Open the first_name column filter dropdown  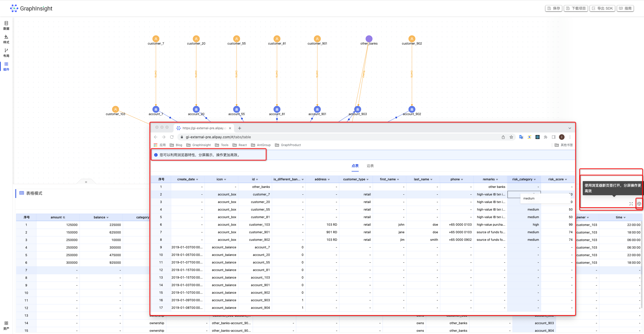pyautogui.click(x=398, y=180)
